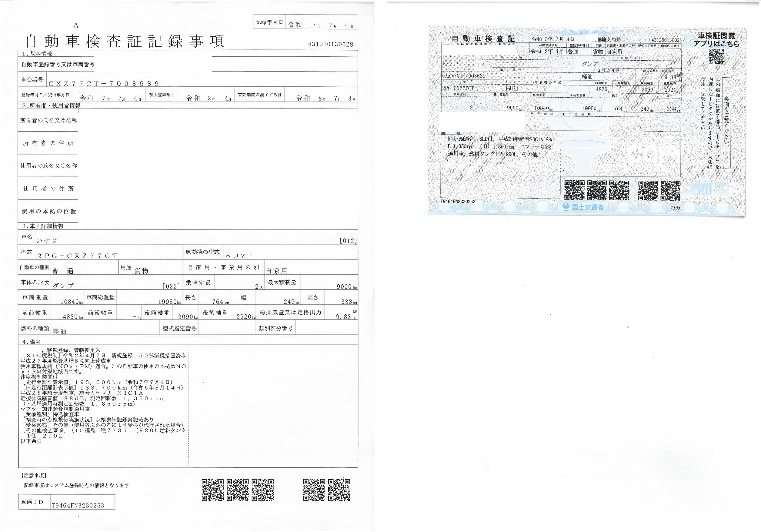Screen dimensions: 761x532
Task: Select the 所有者の住所 label
Action: coord(48,143)
